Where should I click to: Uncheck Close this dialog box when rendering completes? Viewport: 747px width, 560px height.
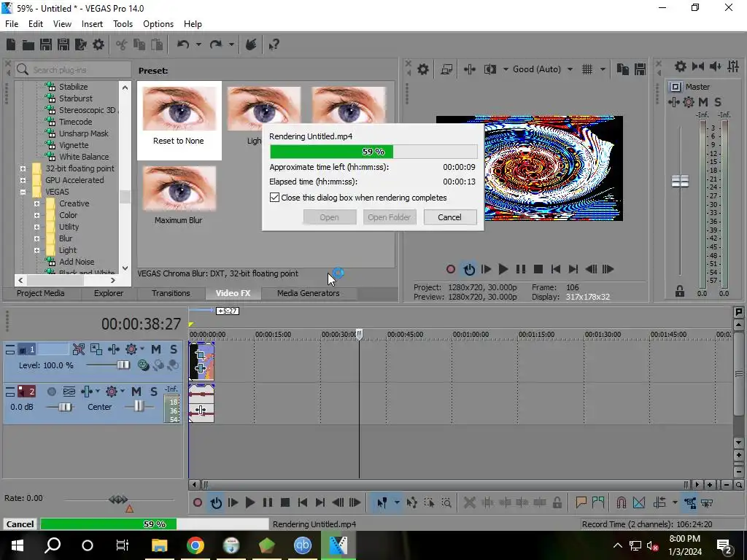274,198
